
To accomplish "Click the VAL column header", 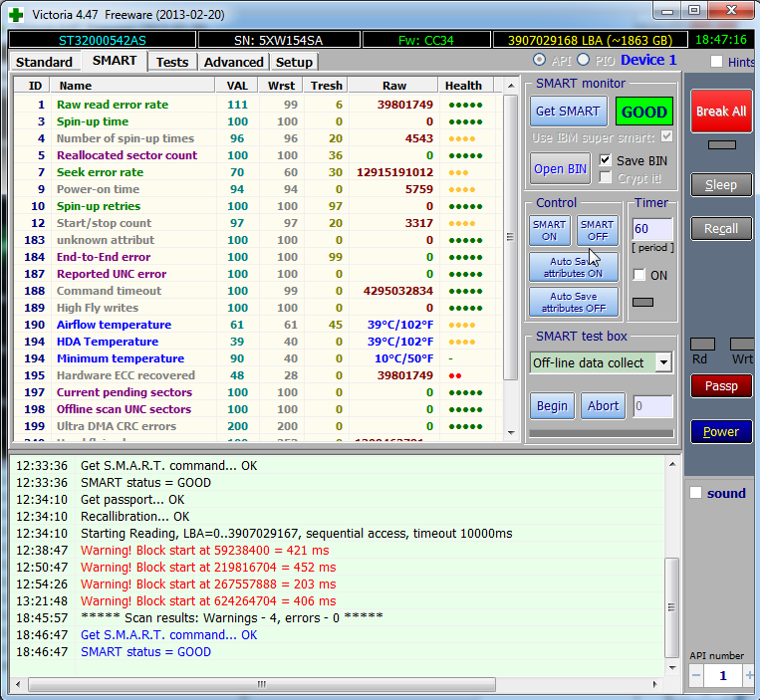I will pyautogui.click(x=236, y=86).
